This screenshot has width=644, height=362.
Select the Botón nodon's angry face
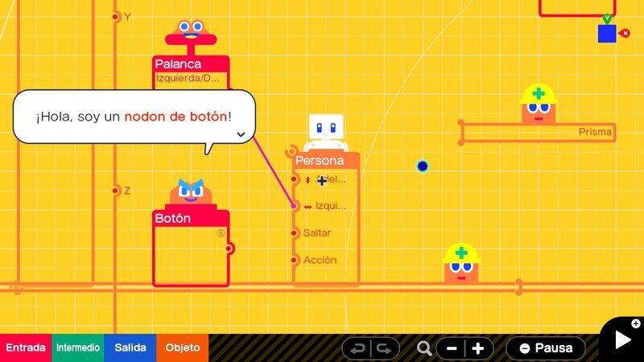[191, 192]
